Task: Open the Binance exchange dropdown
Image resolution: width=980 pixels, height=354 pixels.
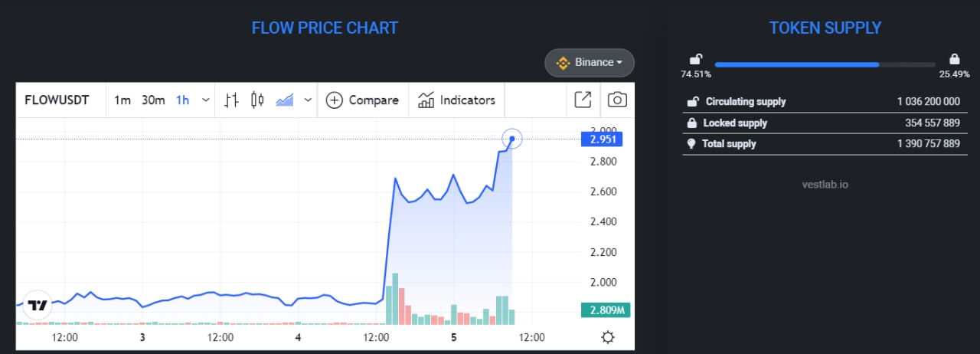Action: point(590,63)
